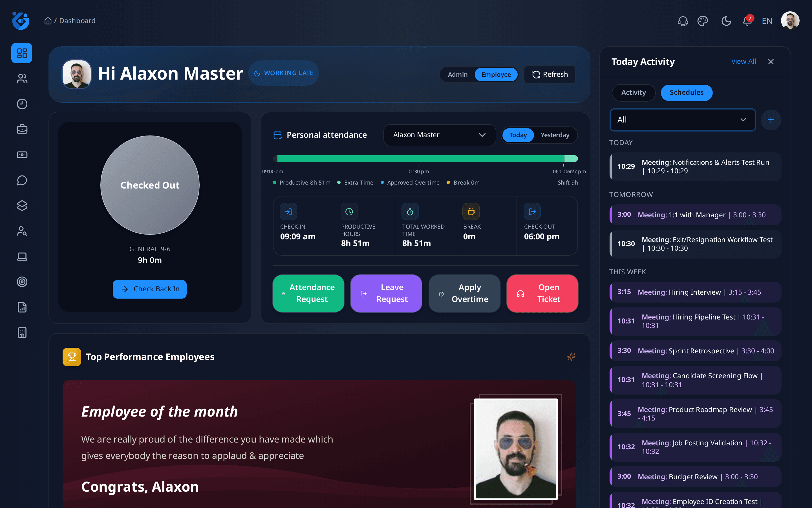Open the Hiring Pipeline Test meeting entry
The width and height of the screenshot is (812, 508).
(695, 321)
